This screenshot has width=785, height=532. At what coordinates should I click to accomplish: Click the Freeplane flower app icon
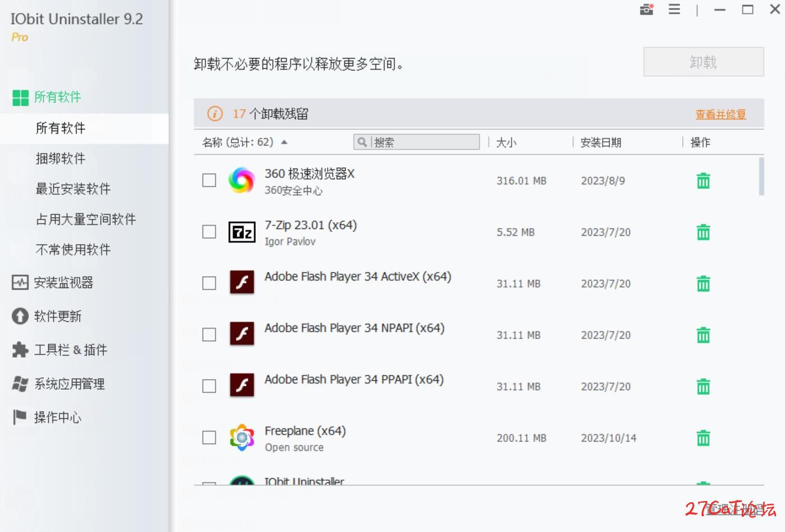coord(242,438)
